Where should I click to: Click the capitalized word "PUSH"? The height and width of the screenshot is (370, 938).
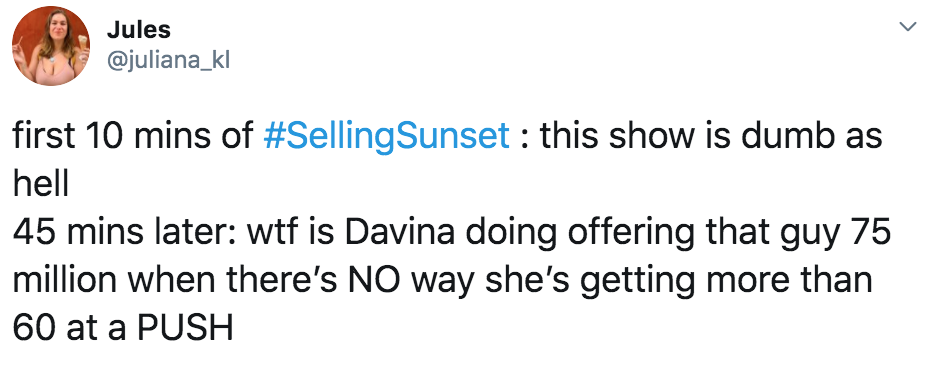point(185,328)
